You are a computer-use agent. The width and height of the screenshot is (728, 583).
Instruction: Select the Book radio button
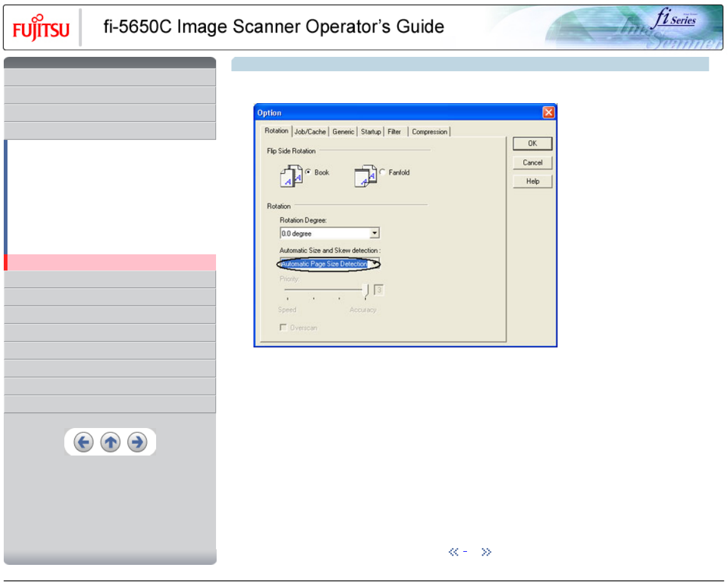click(x=308, y=172)
